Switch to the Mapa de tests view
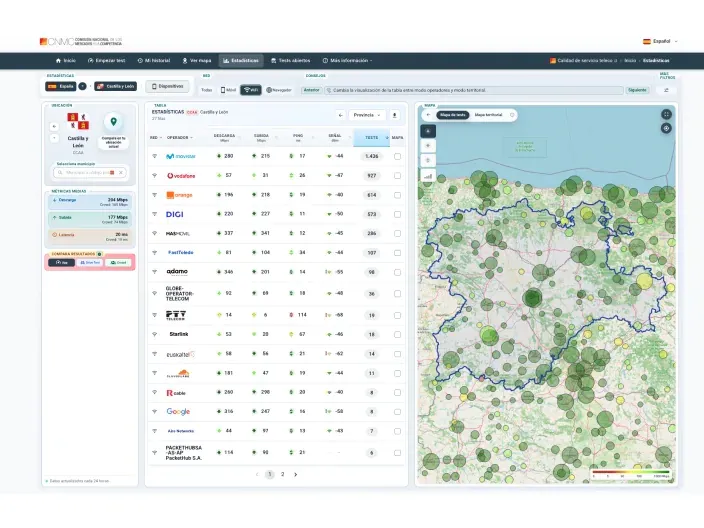This screenshot has height=528, width=704. pyautogui.click(x=453, y=115)
